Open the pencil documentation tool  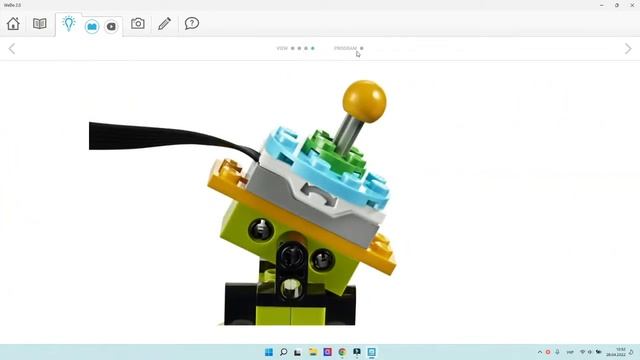click(x=164, y=24)
